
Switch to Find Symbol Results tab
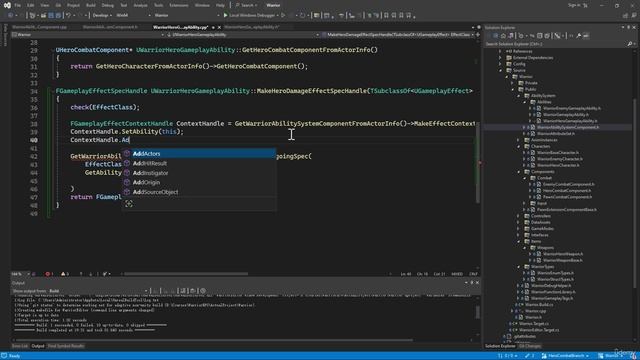pos(66,346)
